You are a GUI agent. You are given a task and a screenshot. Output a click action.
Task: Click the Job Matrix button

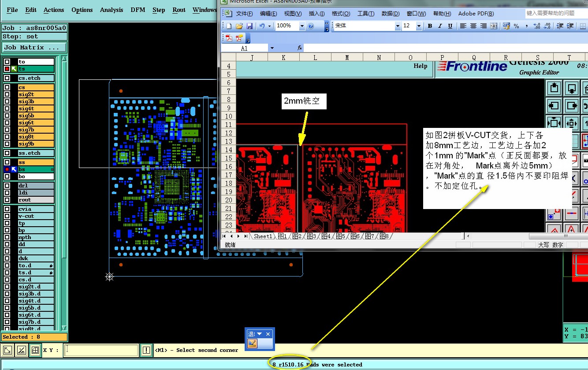pyautogui.click(x=35, y=47)
